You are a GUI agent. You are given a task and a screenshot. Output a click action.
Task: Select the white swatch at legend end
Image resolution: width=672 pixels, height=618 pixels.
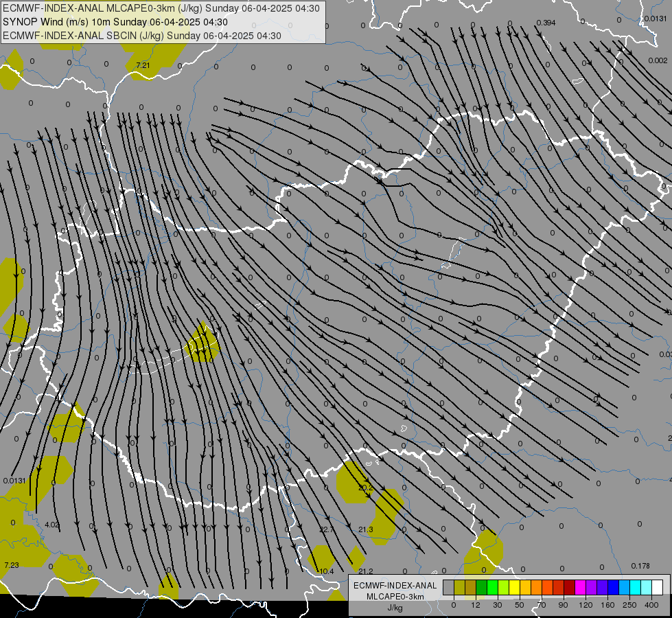click(x=657, y=588)
